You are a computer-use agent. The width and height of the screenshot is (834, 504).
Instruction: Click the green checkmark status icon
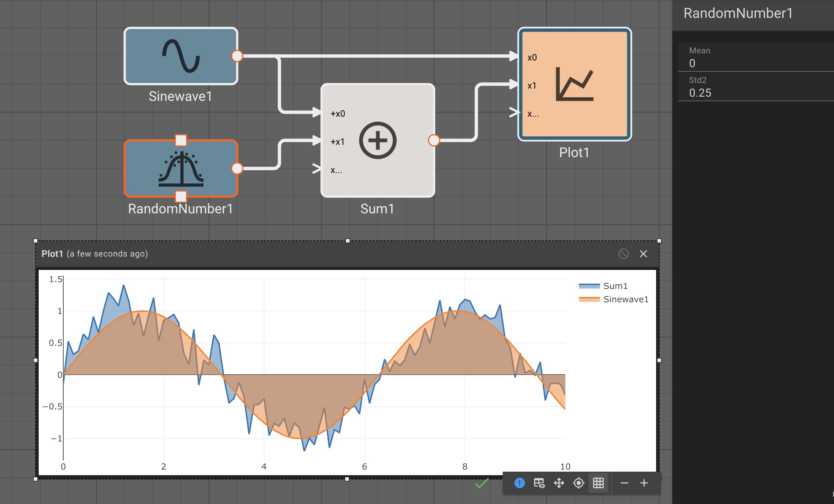(x=482, y=483)
